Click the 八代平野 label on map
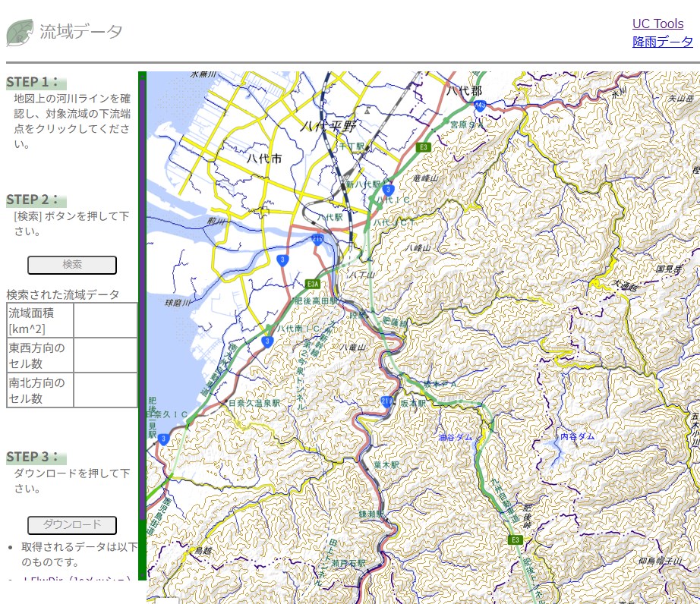The height and width of the screenshot is (604, 700). [x=328, y=126]
